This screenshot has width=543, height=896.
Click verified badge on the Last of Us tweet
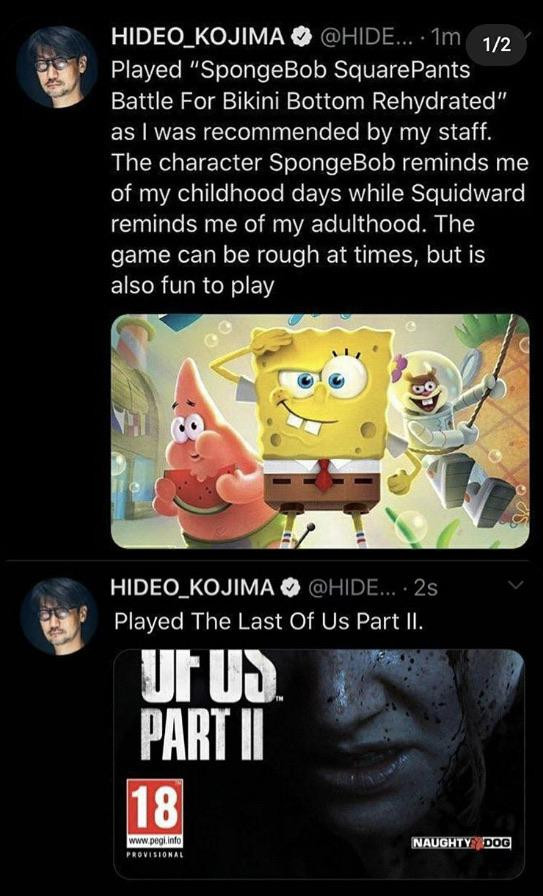[x=292, y=587]
